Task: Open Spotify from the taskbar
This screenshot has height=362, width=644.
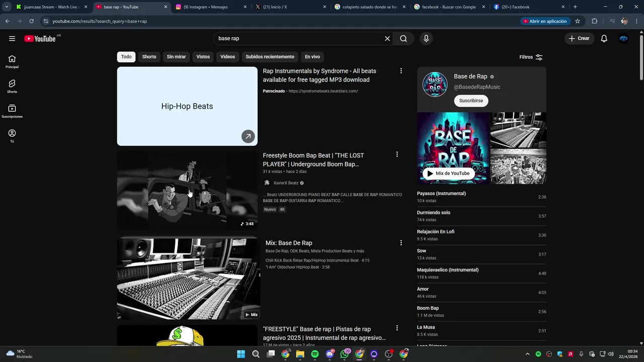Action: coord(315,354)
